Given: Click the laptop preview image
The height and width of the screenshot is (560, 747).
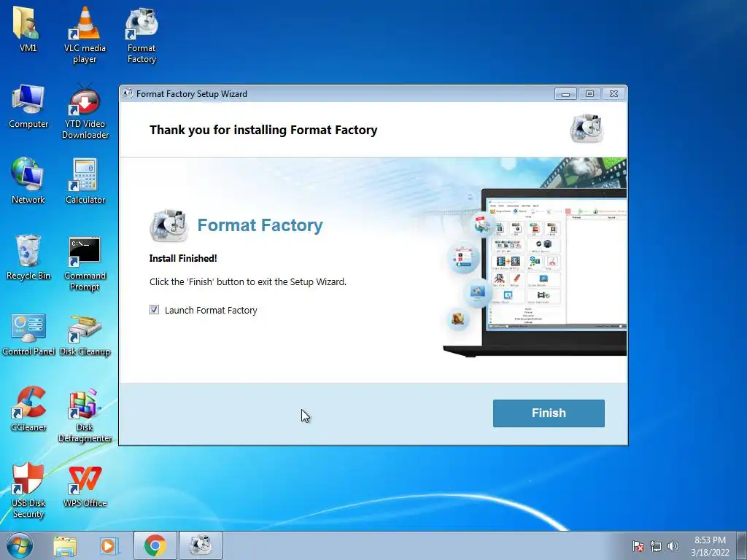Looking at the screenshot, I should (x=533, y=271).
